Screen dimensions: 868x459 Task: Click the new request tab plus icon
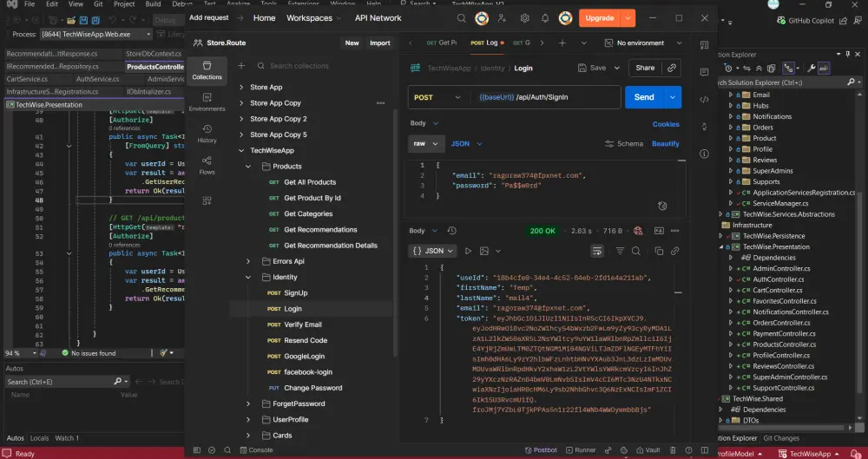562,43
